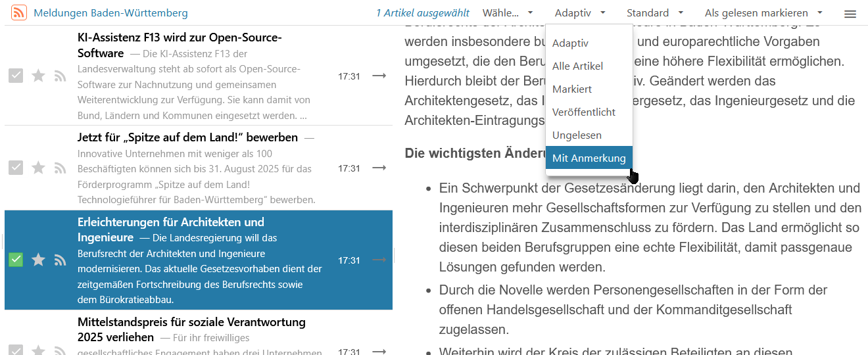Viewport: 868px width, 355px height.
Task: Click 17:31 timestamp of Erleichterungen article
Action: (x=349, y=260)
